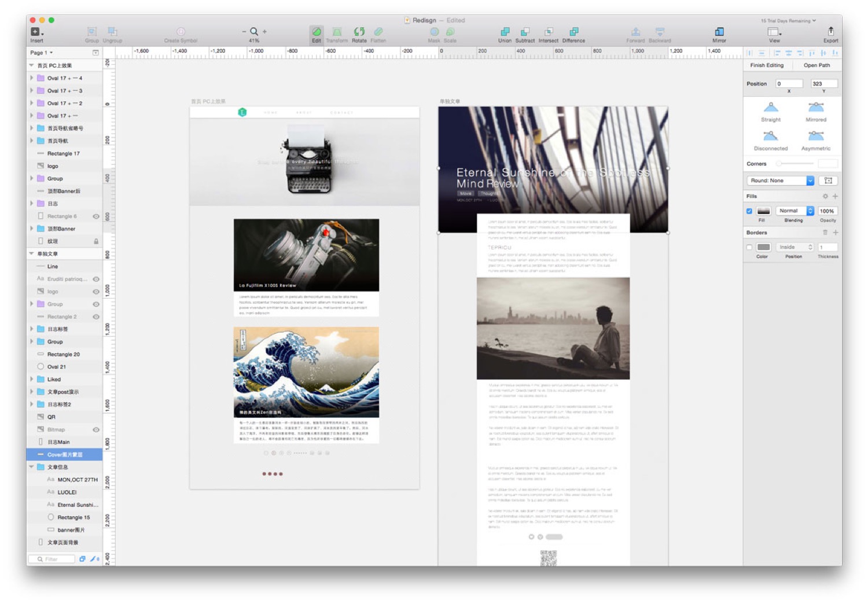
Task: Open the Normal blending mode dropdown
Action: pos(794,211)
